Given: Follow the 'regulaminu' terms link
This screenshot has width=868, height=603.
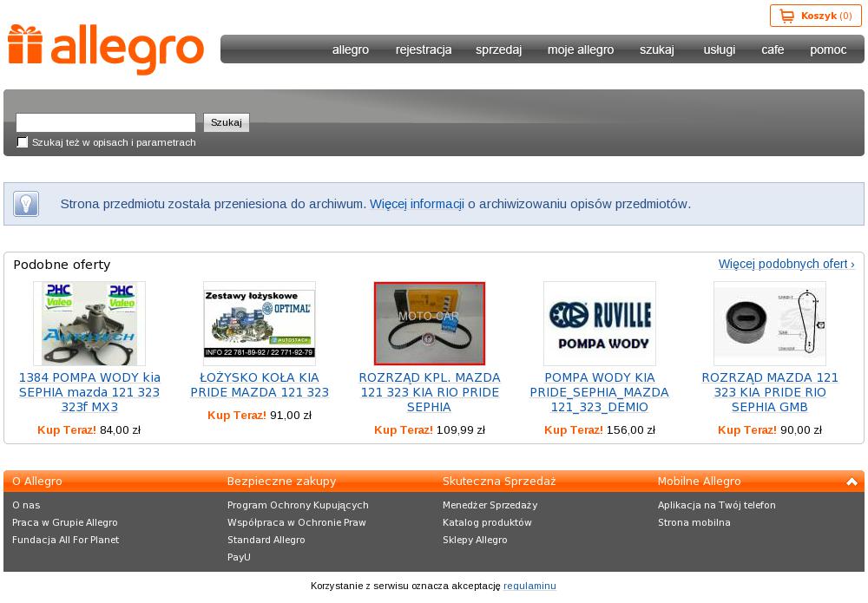Looking at the screenshot, I should (529, 586).
